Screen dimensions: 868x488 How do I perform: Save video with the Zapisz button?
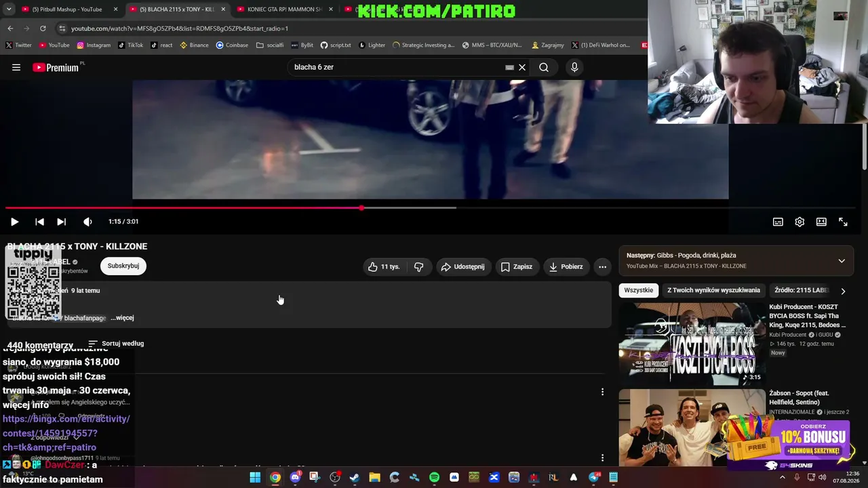pyautogui.click(x=517, y=267)
